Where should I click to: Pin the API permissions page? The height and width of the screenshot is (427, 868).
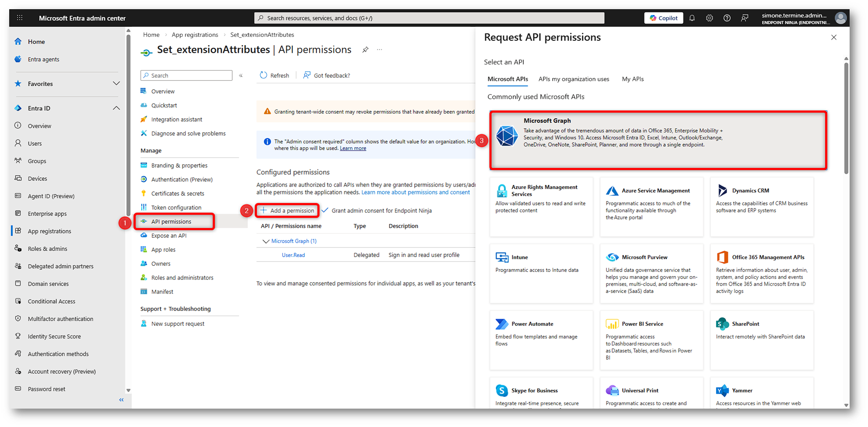tap(365, 50)
